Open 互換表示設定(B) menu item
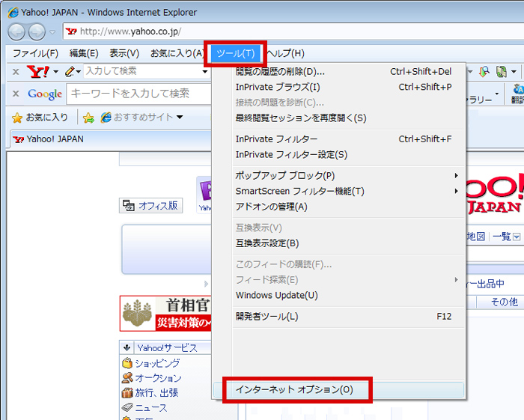 [339, 243]
